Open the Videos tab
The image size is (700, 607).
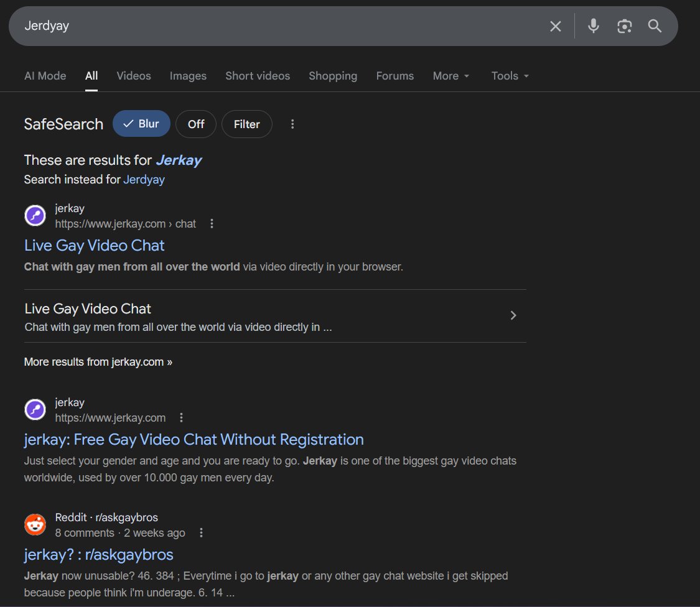(134, 76)
